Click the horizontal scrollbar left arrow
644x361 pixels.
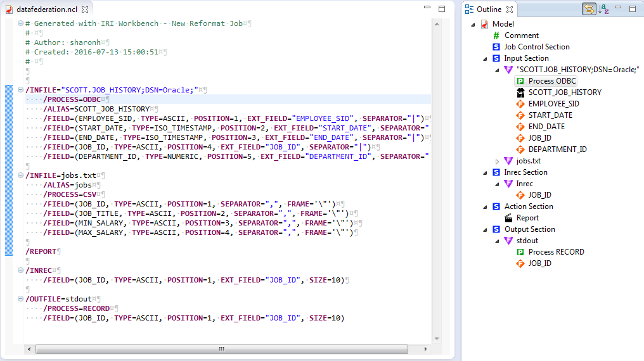click(29, 349)
